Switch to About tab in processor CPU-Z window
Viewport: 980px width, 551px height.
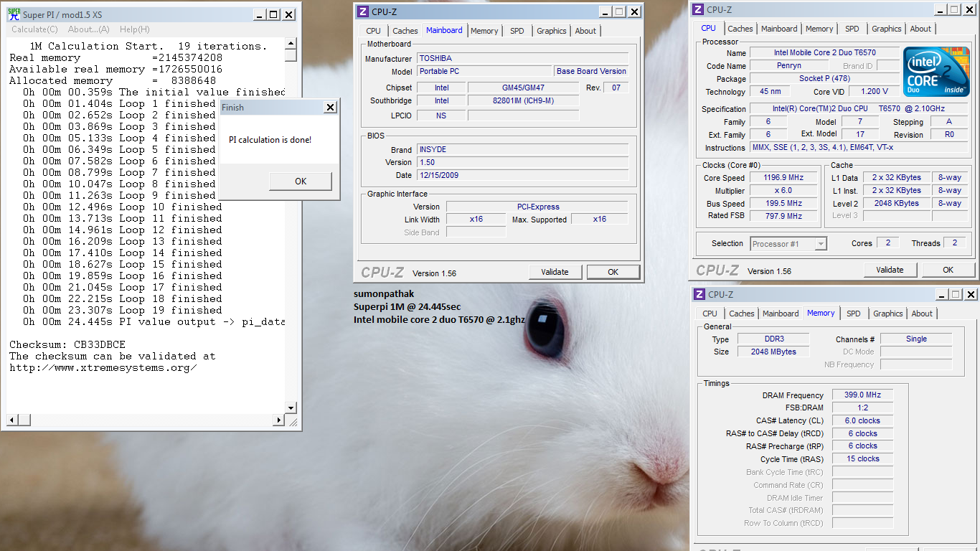click(920, 29)
